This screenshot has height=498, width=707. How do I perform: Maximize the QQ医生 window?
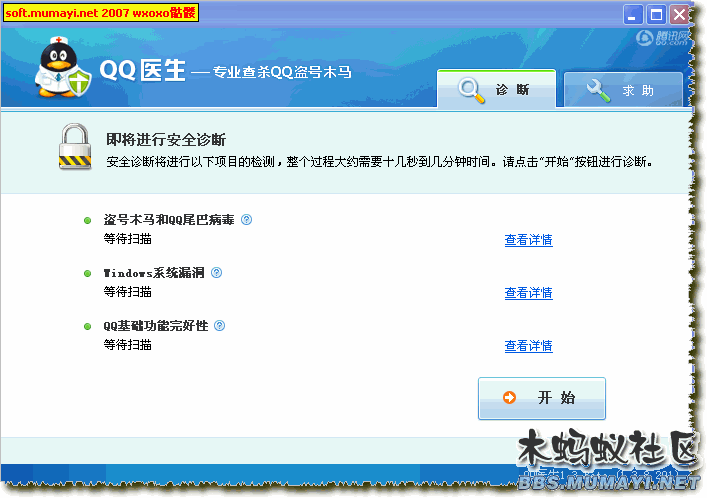tap(656, 15)
